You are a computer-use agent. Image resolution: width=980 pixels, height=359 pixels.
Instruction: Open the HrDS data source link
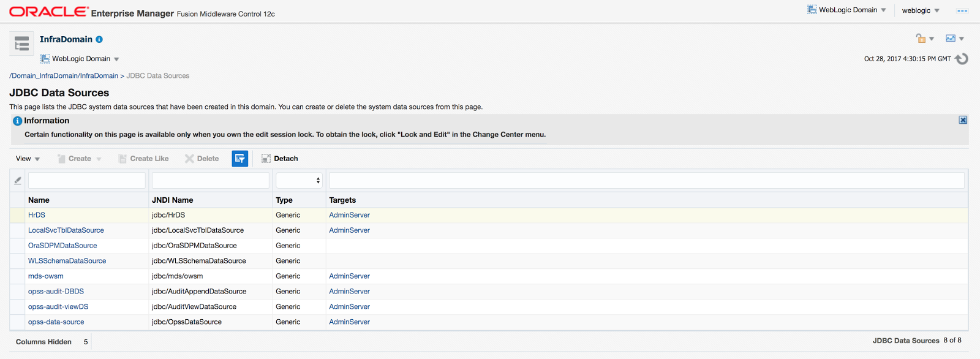click(x=37, y=215)
